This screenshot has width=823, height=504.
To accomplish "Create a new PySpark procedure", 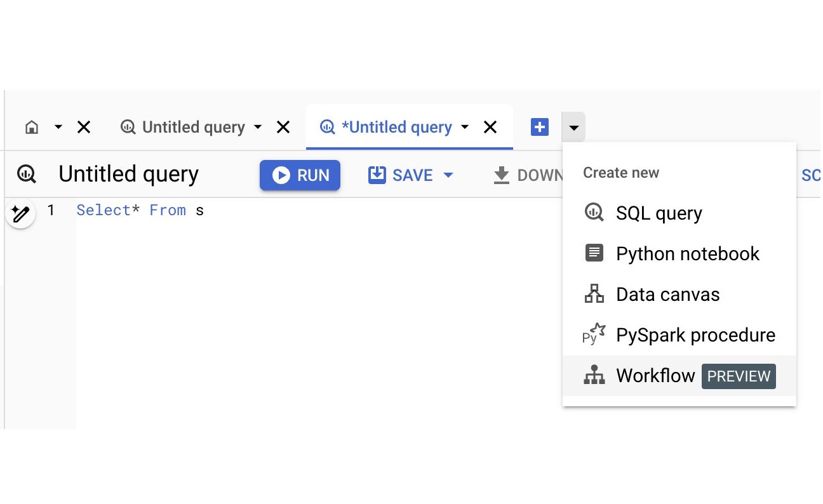I will click(695, 335).
